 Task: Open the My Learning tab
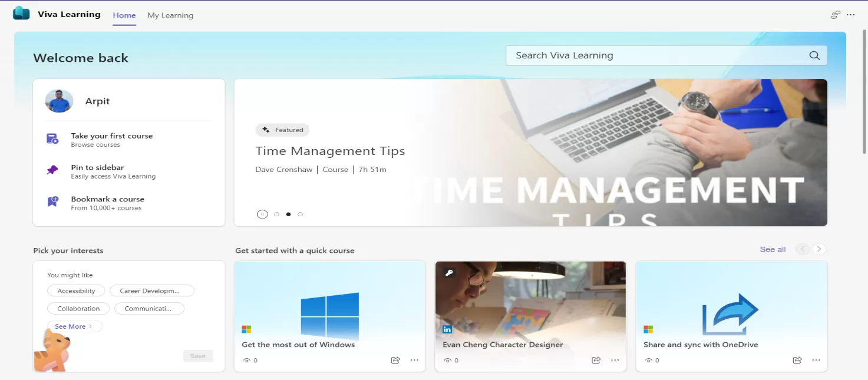point(170,15)
